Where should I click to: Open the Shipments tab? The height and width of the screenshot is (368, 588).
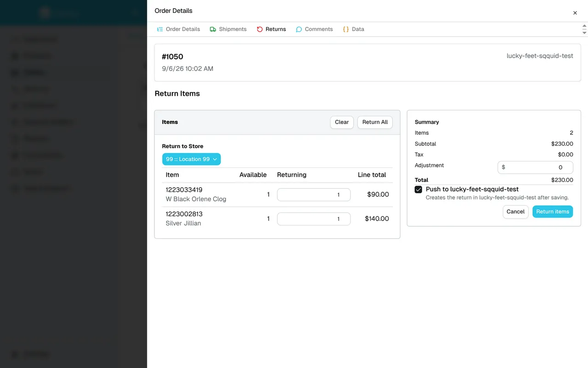[x=228, y=29]
